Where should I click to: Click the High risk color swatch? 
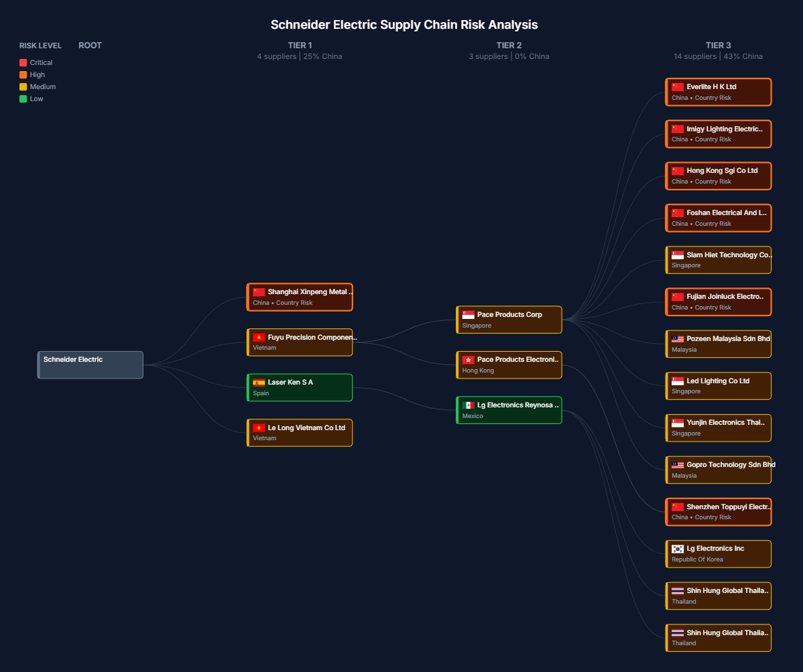tap(23, 74)
